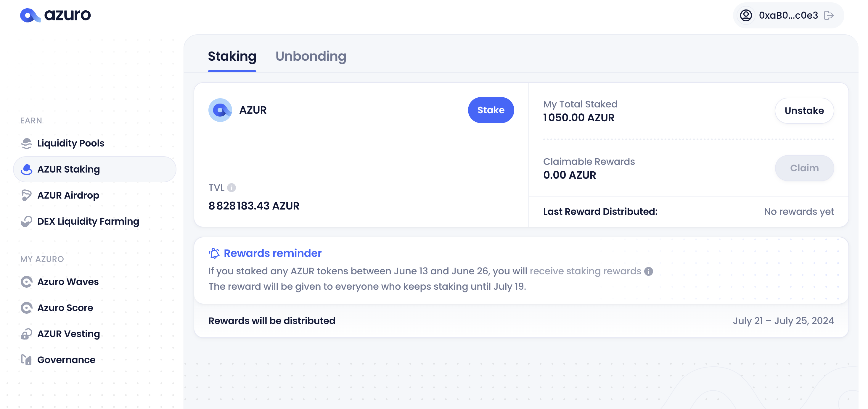Click the Governance sidebar icon

[x=26, y=360]
